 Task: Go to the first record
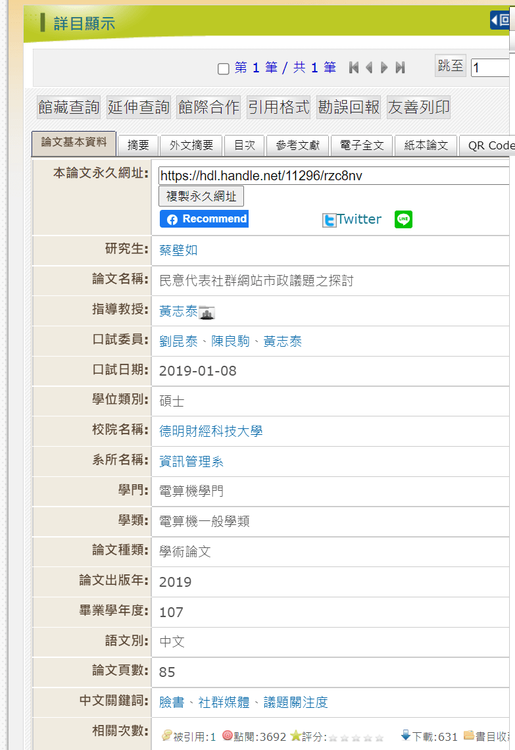tap(354, 67)
